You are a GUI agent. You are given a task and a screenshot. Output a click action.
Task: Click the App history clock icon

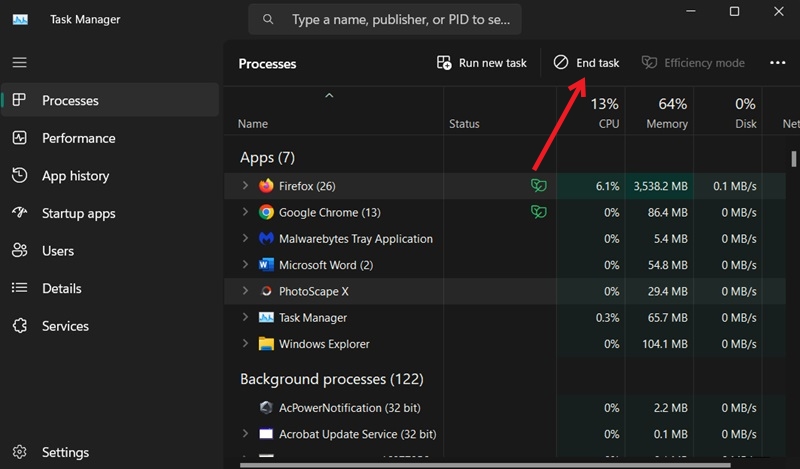click(19, 175)
